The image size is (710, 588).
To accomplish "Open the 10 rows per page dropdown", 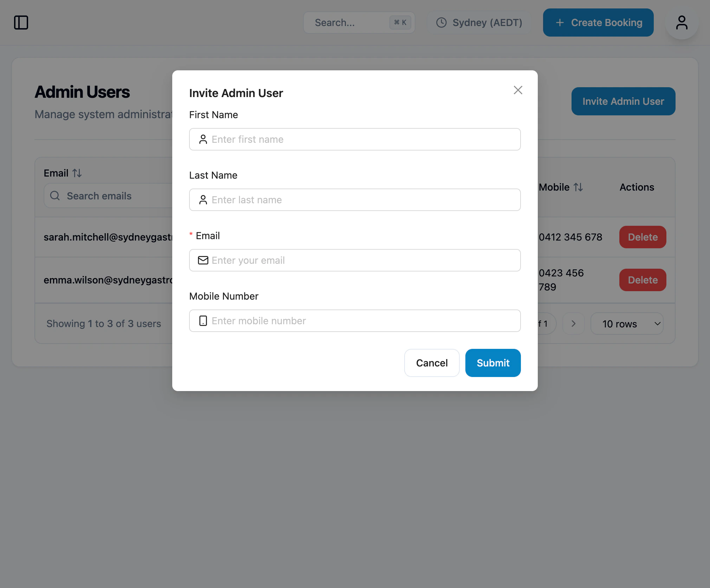I will tap(627, 324).
